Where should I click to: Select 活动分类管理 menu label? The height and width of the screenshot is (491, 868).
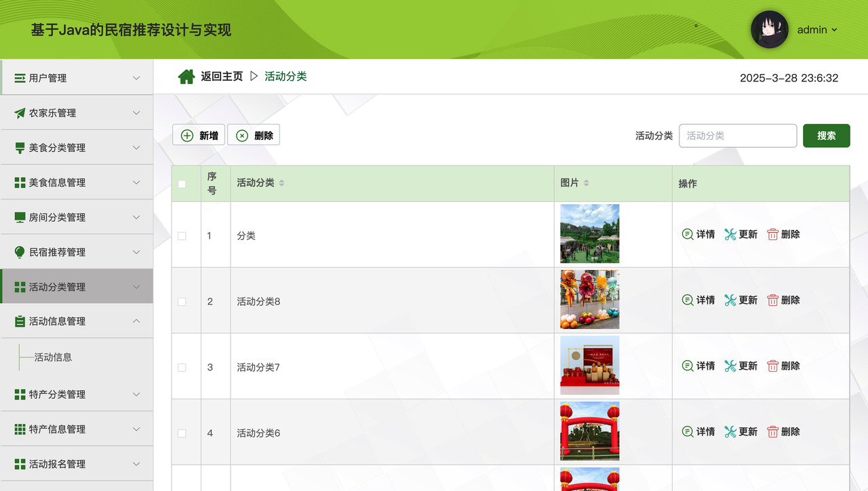(x=57, y=287)
